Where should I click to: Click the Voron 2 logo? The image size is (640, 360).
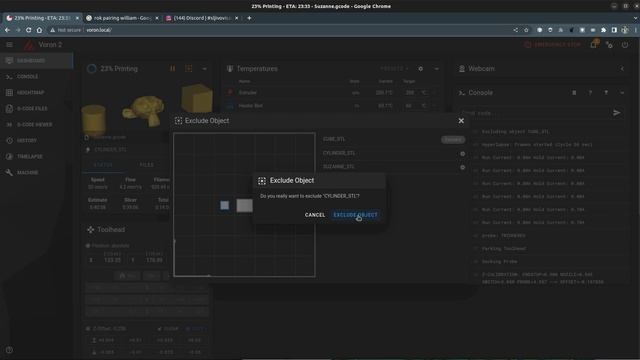(29, 44)
